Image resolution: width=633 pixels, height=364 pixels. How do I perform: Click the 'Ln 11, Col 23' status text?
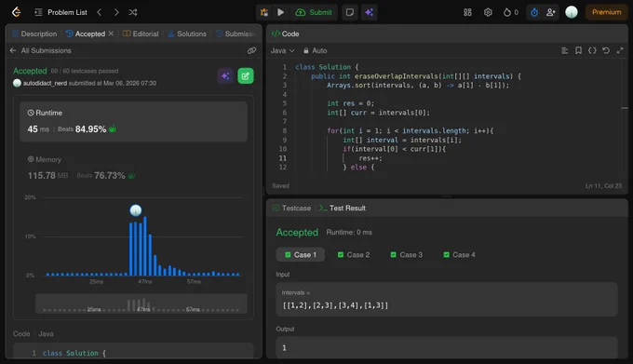pyautogui.click(x=604, y=186)
